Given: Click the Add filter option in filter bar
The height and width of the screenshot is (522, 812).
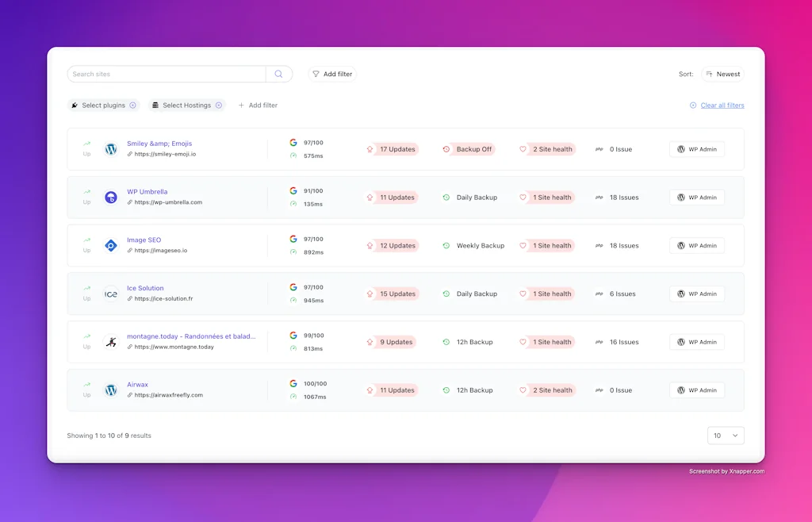Looking at the screenshot, I should click(x=258, y=105).
